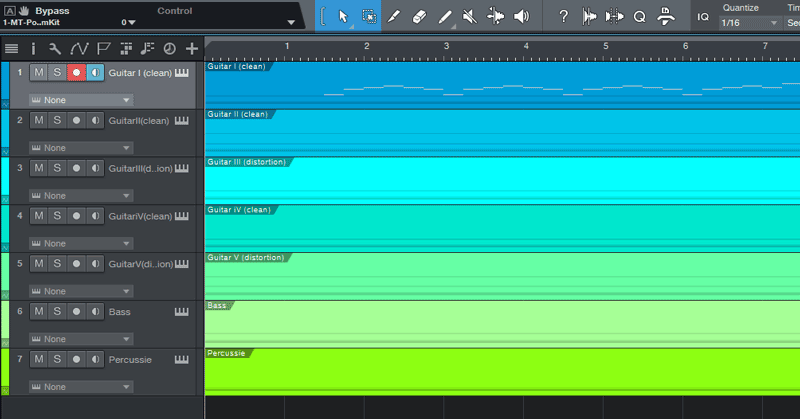Disable record arm on Guitar I (clean)
This screenshot has width=800, height=419.
coord(76,72)
